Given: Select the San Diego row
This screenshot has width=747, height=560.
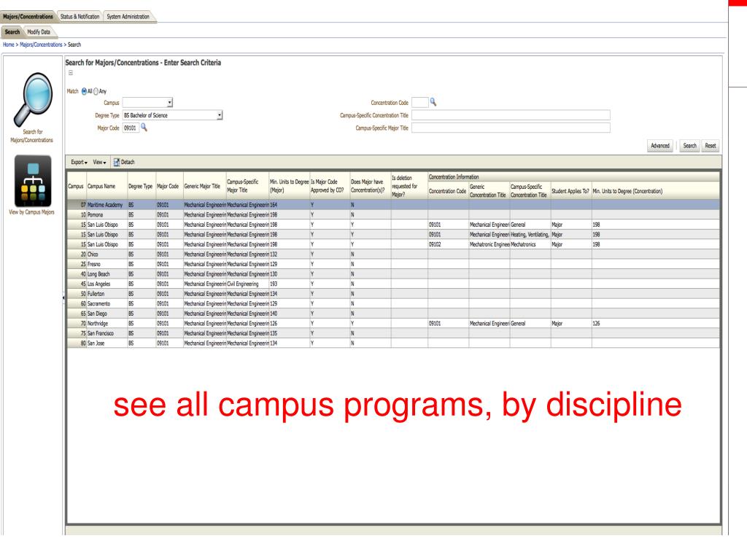Looking at the screenshot, I should [393, 314].
